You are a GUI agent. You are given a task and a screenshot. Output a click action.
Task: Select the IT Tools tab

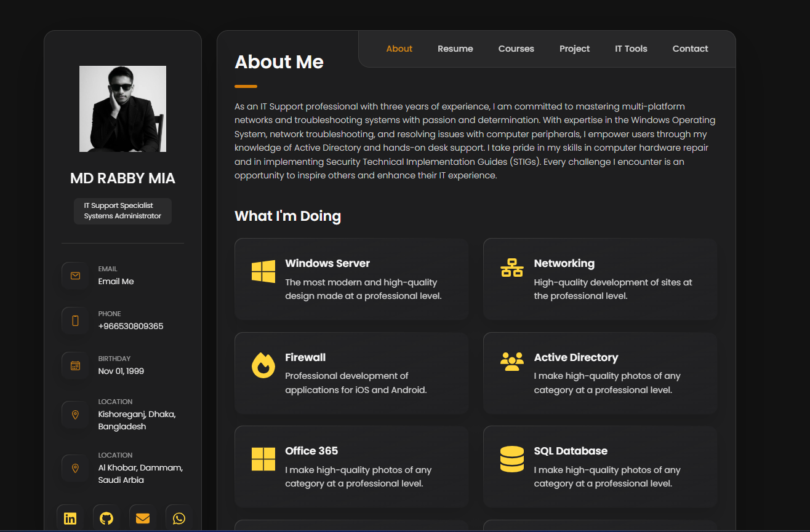(x=631, y=49)
